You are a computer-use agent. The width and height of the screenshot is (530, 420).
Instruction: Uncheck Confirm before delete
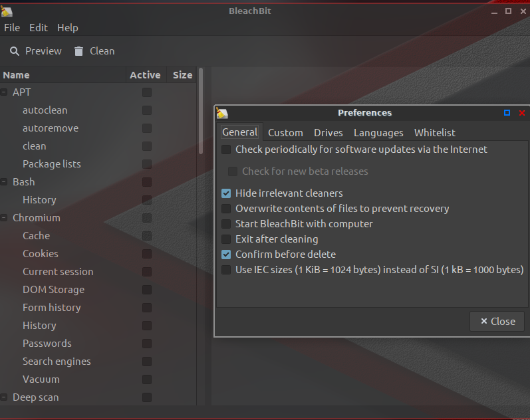pos(226,255)
